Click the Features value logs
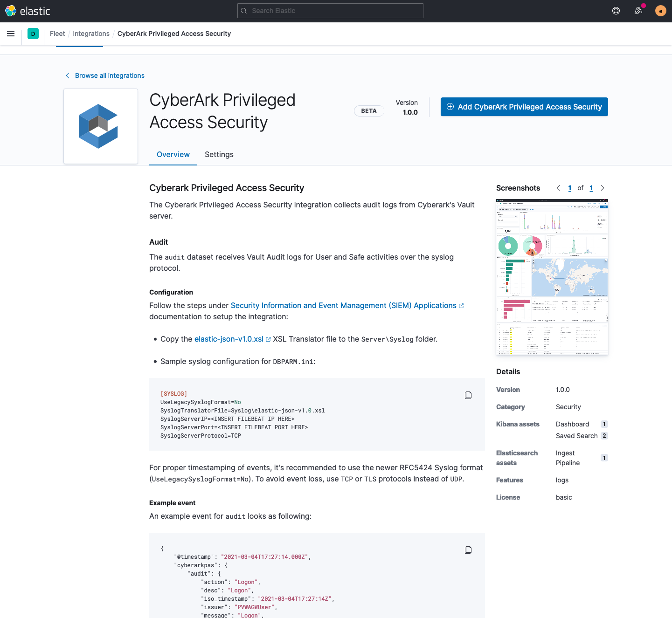Viewport: 672px width, 618px height. pos(562,480)
